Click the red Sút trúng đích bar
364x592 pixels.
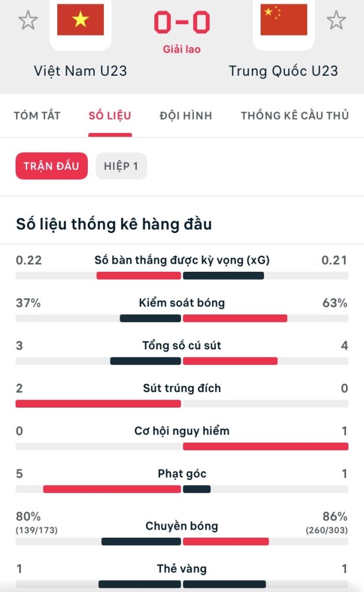coord(98,404)
